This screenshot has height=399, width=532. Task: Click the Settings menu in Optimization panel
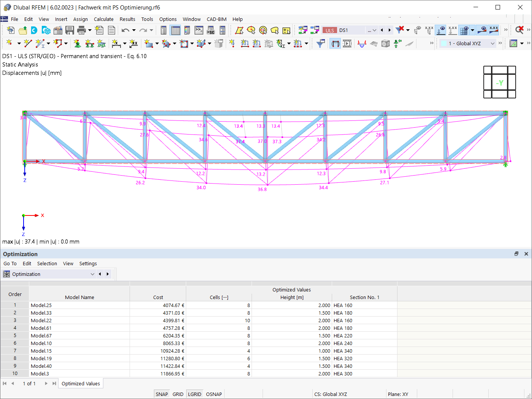[x=88, y=263]
